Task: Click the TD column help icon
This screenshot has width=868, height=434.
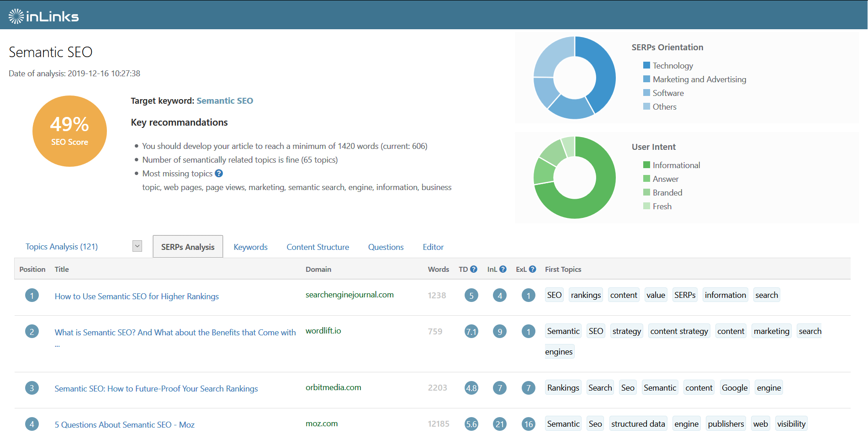Action: pyautogui.click(x=474, y=270)
